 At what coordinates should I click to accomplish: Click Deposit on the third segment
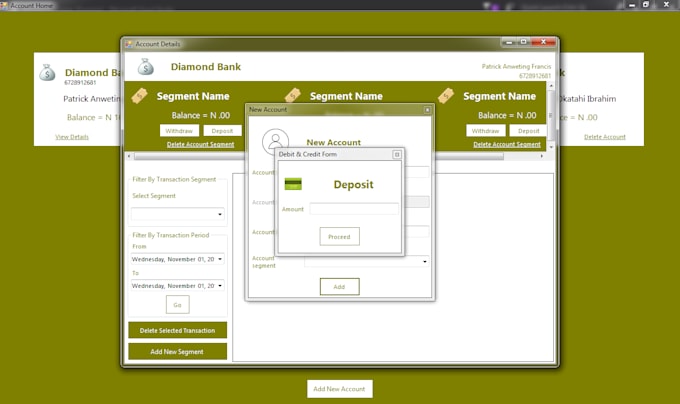(529, 131)
